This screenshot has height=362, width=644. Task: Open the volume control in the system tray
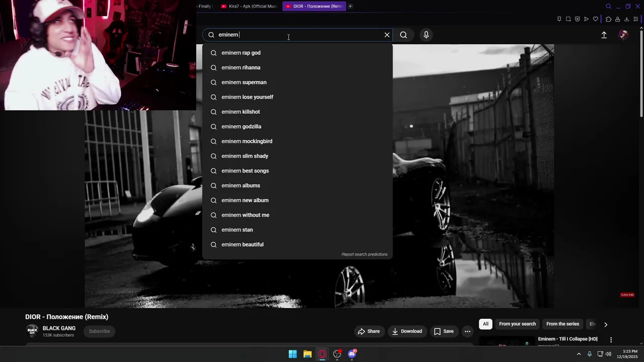pyautogui.click(x=608, y=354)
